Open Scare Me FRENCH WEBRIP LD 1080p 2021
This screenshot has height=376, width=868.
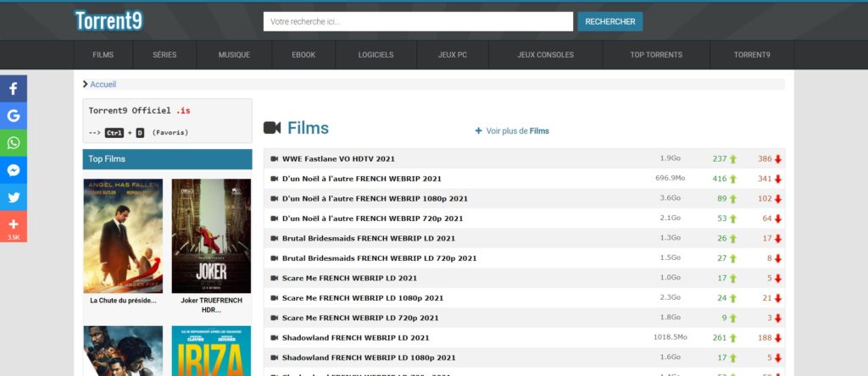pyautogui.click(x=363, y=298)
